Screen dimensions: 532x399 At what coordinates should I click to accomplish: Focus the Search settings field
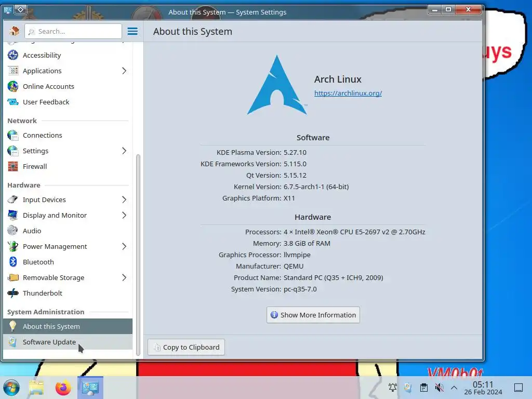tap(73, 31)
